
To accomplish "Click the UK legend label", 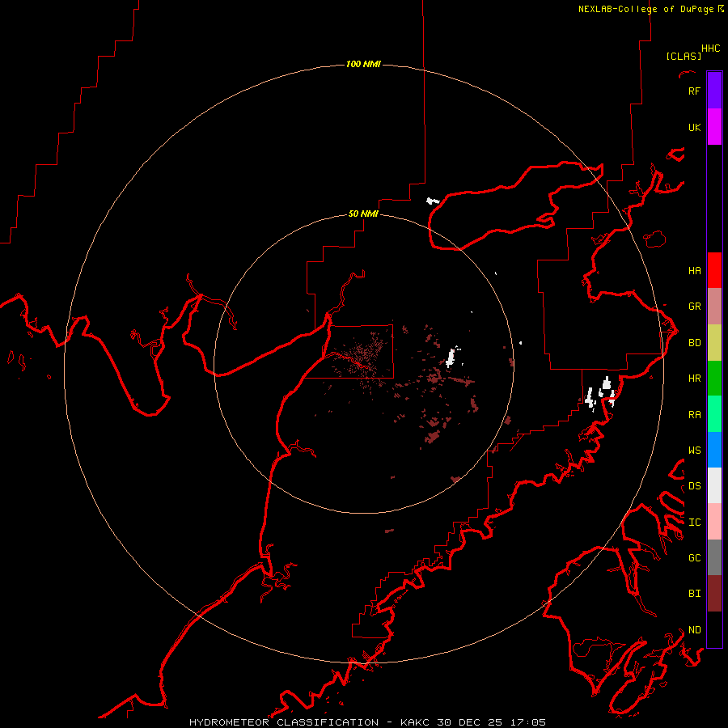I will coord(694,127).
